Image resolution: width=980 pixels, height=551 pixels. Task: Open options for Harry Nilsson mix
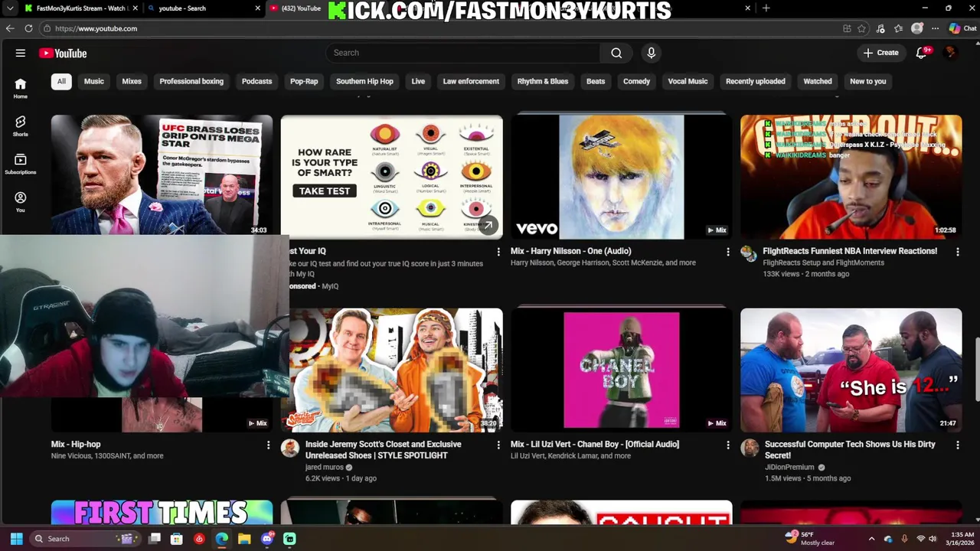coord(728,251)
